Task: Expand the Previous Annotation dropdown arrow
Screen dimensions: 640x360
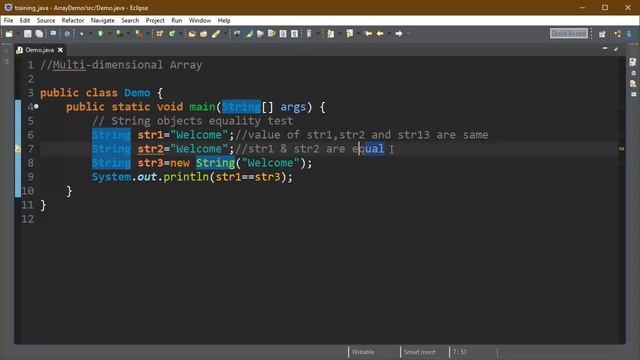Action: [x=359, y=34]
